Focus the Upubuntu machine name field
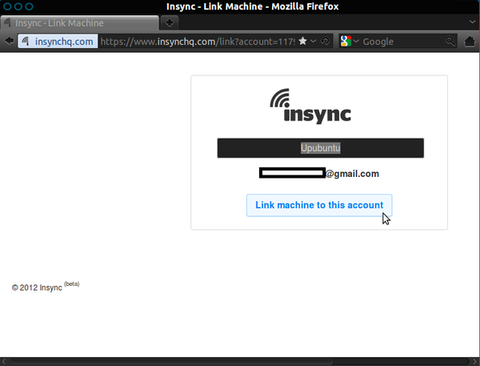The image size is (480, 366). click(320, 148)
